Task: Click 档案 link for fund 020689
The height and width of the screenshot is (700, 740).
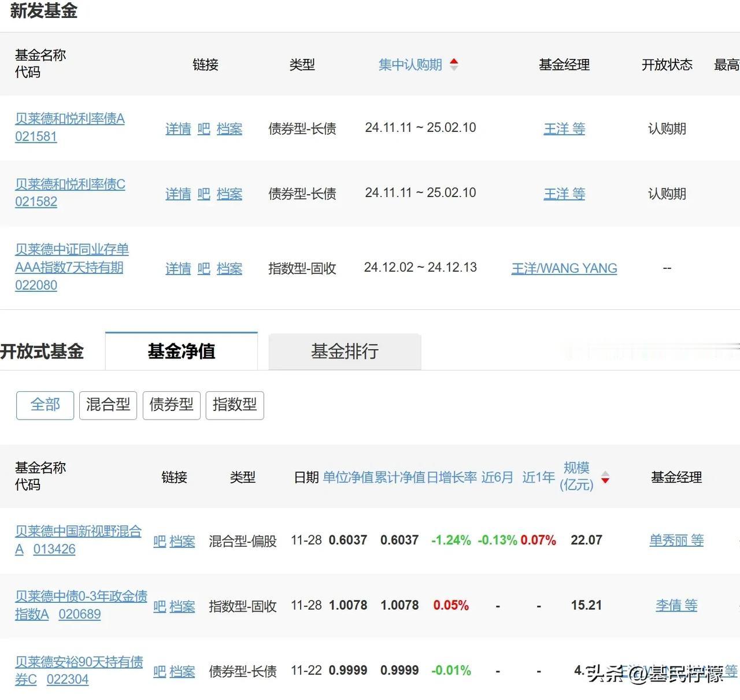Action: pos(182,607)
